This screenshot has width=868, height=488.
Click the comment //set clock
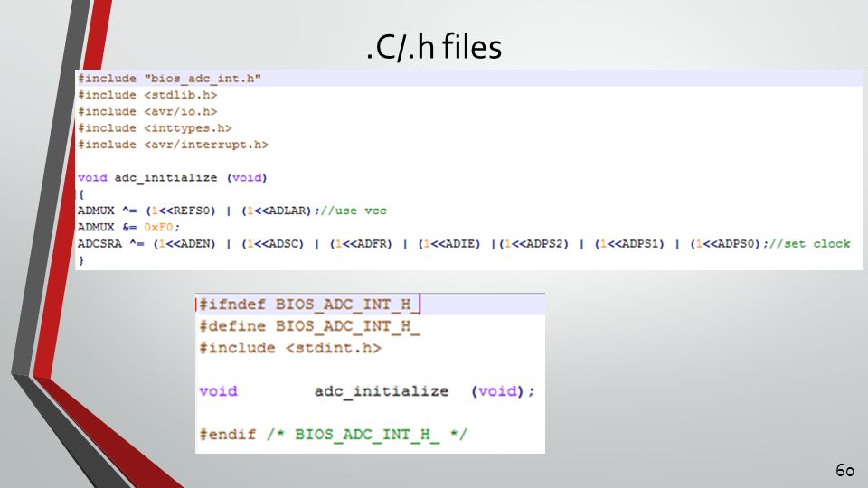click(809, 244)
